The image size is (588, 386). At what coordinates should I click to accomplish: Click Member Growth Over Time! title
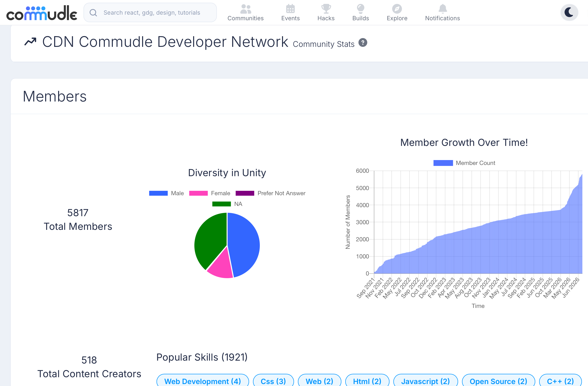(464, 142)
